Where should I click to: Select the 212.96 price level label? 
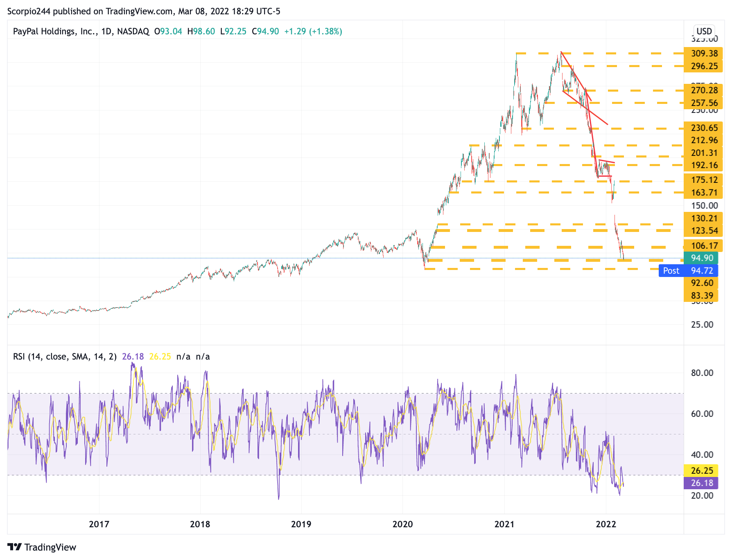[x=704, y=140]
